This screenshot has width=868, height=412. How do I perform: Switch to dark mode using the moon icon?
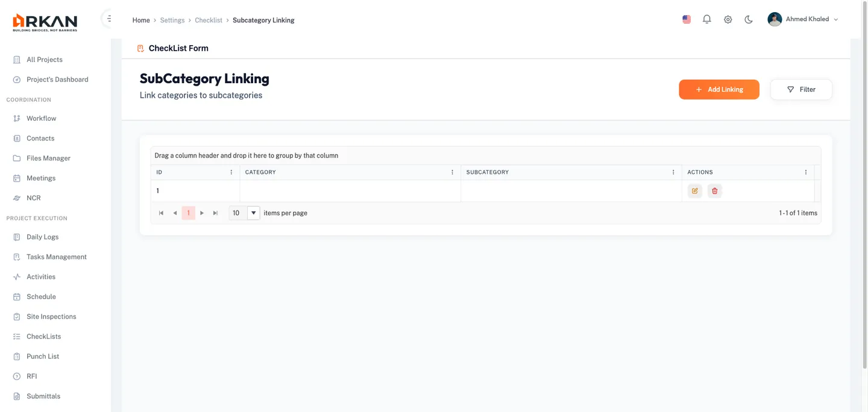coord(748,19)
